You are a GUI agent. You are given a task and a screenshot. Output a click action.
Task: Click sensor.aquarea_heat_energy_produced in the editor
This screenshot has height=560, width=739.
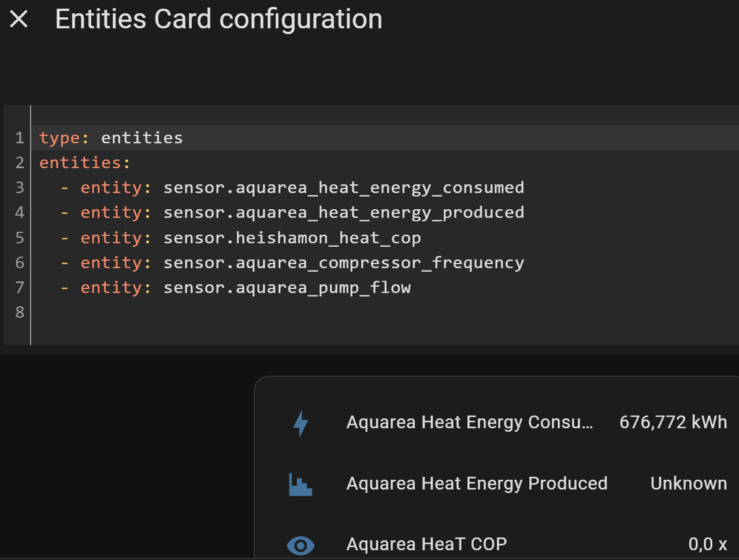tap(343, 213)
